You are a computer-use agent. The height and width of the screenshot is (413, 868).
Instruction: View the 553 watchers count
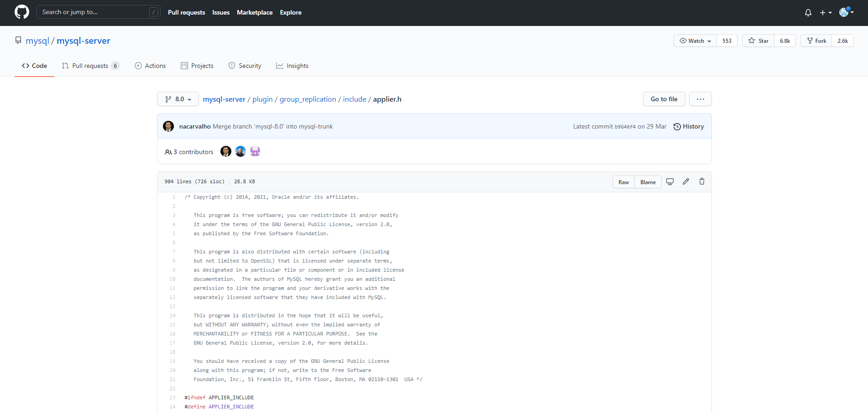pyautogui.click(x=727, y=41)
